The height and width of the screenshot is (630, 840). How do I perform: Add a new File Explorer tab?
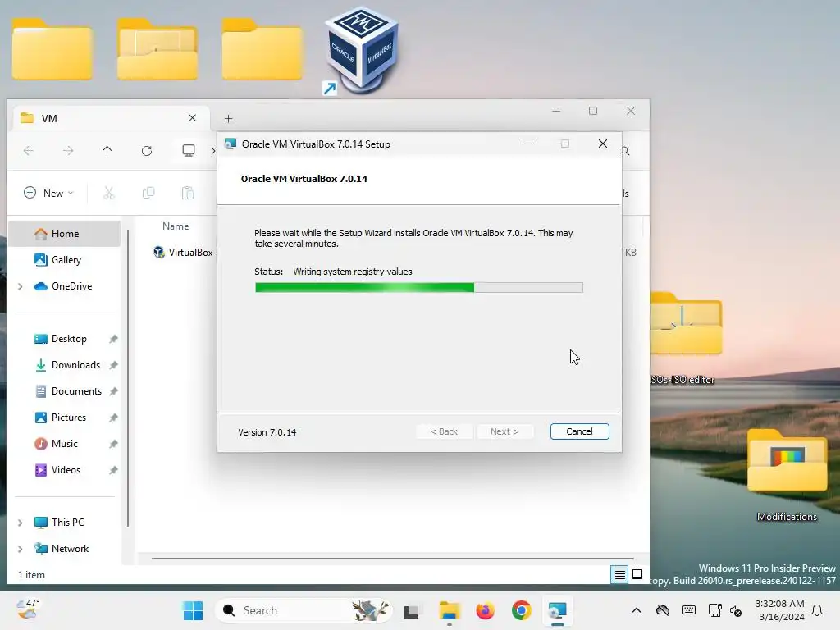pyautogui.click(x=228, y=118)
